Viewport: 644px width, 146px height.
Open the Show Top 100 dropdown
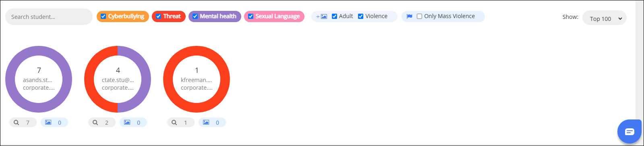pyautogui.click(x=605, y=18)
